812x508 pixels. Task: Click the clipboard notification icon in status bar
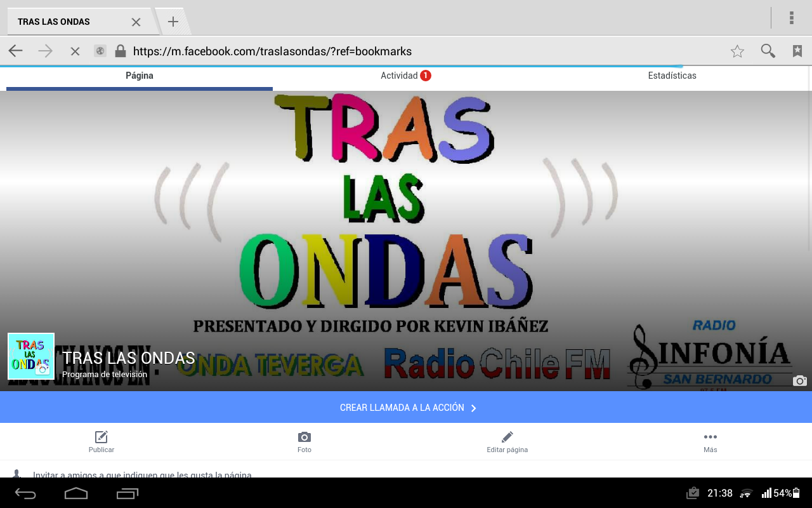(693, 493)
